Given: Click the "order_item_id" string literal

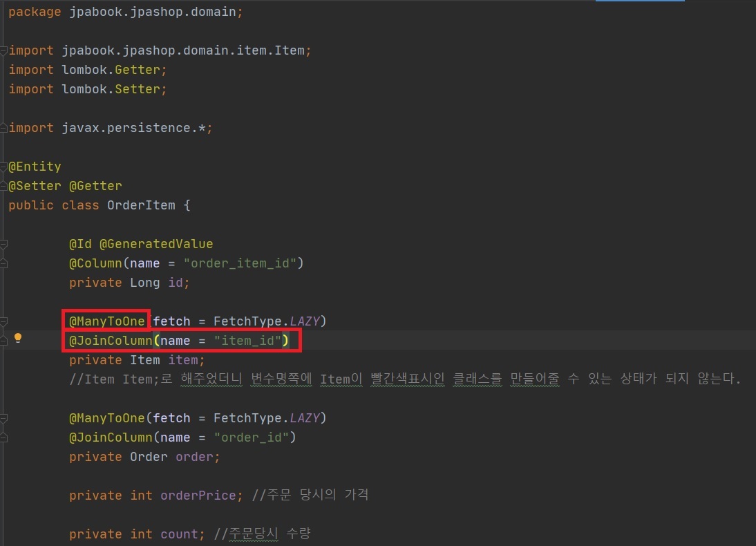Looking at the screenshot, I should (240, 263).
